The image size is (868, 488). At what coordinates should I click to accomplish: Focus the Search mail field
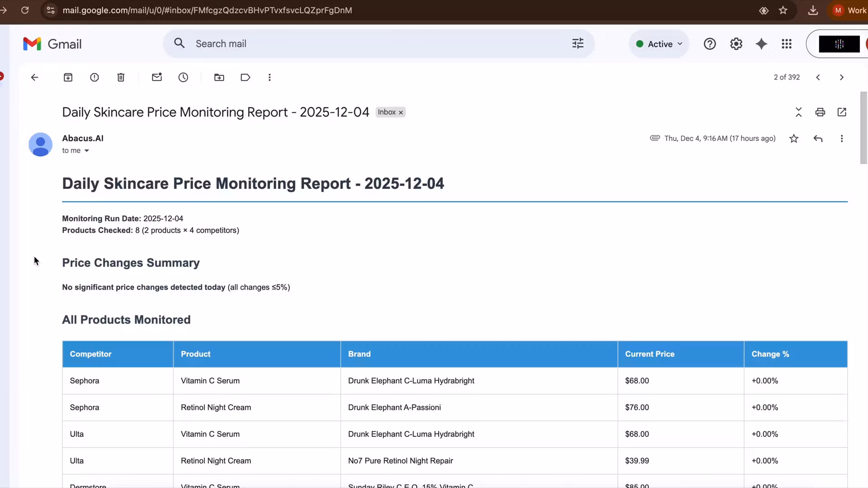(x=380, y=44)
